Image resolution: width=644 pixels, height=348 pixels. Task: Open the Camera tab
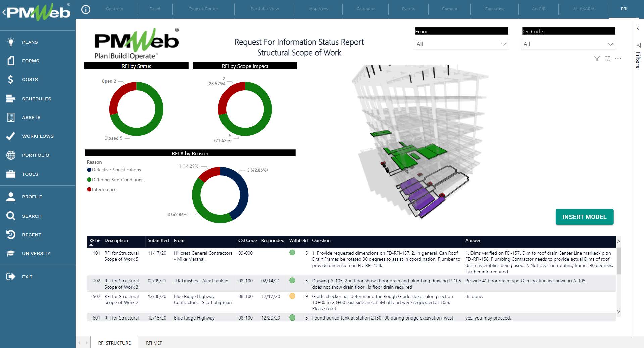pyautogui.click(x=449, y=9)
